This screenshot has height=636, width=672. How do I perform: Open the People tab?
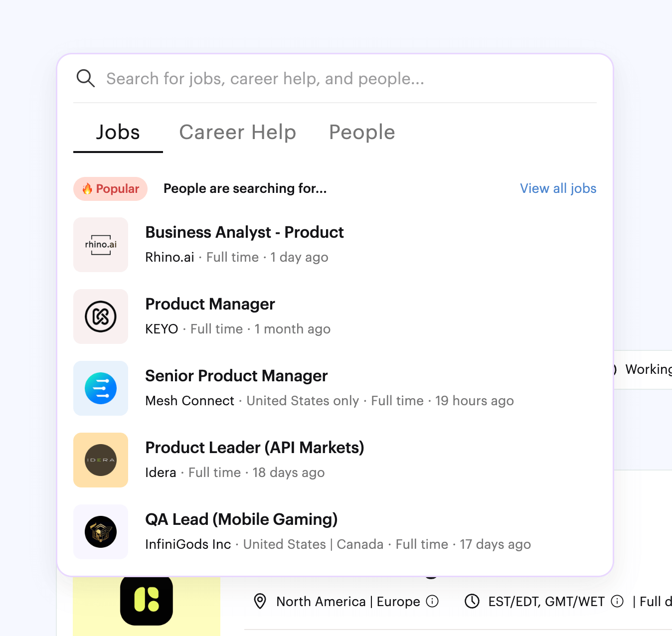coord(362,133)
